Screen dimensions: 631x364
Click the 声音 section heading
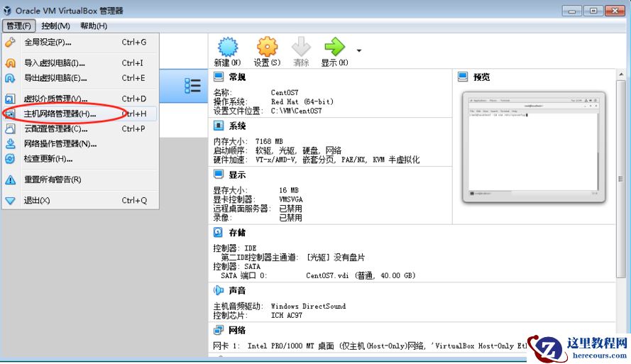pyautogui.click(x=237, y=290)
